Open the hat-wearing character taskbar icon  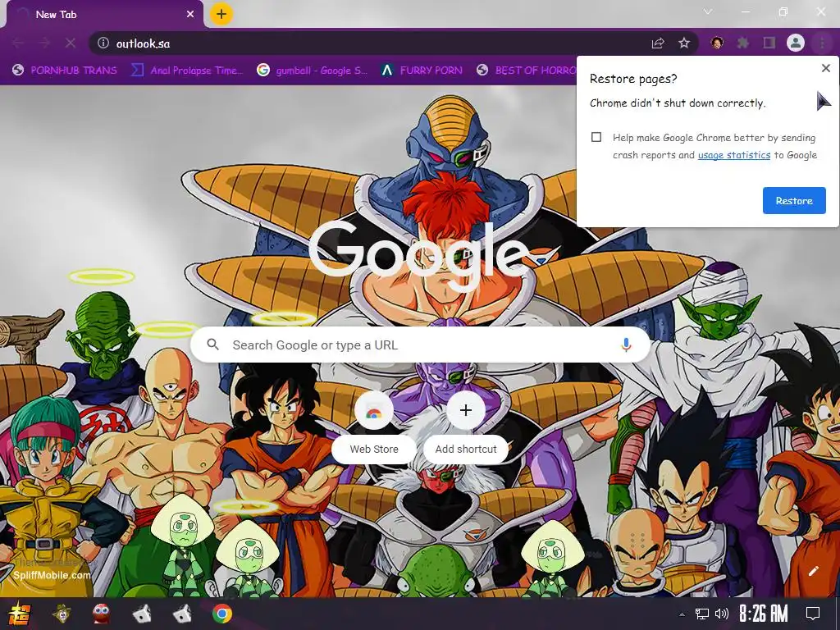pos(62,614)
